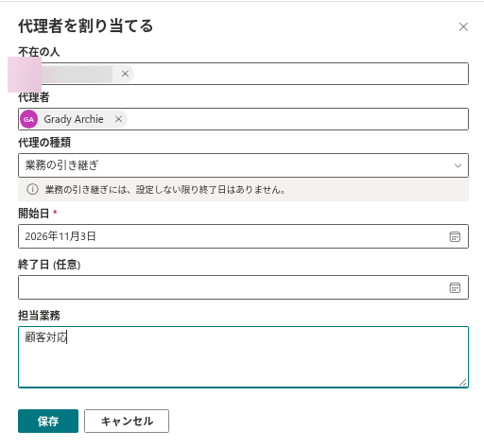The width and height of the screenshot is (484, 448).
Task: Open the 代理の種類 dropdown
Action: click(243, 165)
